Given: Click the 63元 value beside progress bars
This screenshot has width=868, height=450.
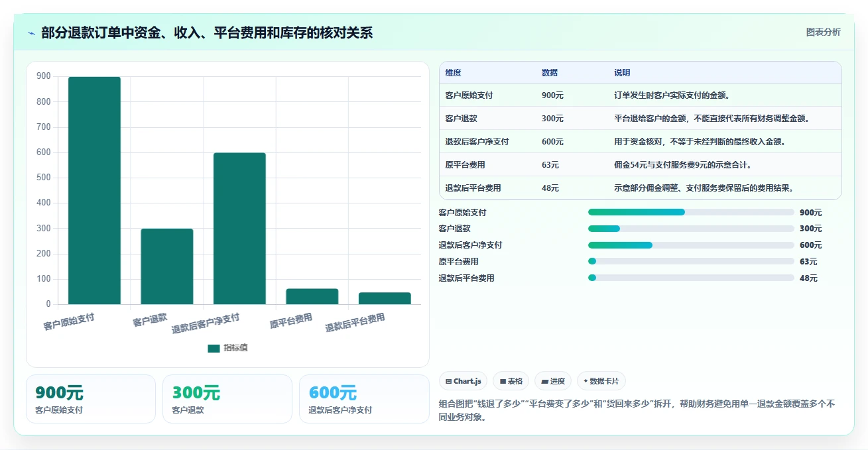Looking at the screenshot, I should [x=808, y=262].
